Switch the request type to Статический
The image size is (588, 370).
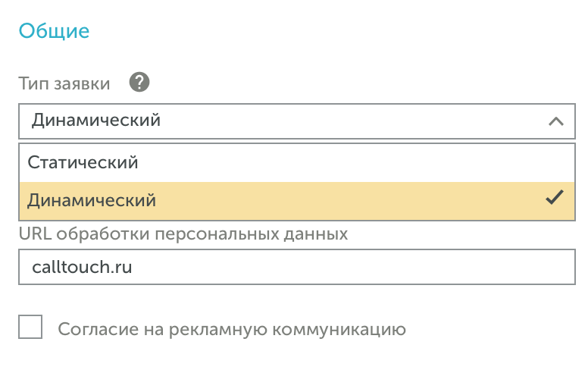point(83,162)
